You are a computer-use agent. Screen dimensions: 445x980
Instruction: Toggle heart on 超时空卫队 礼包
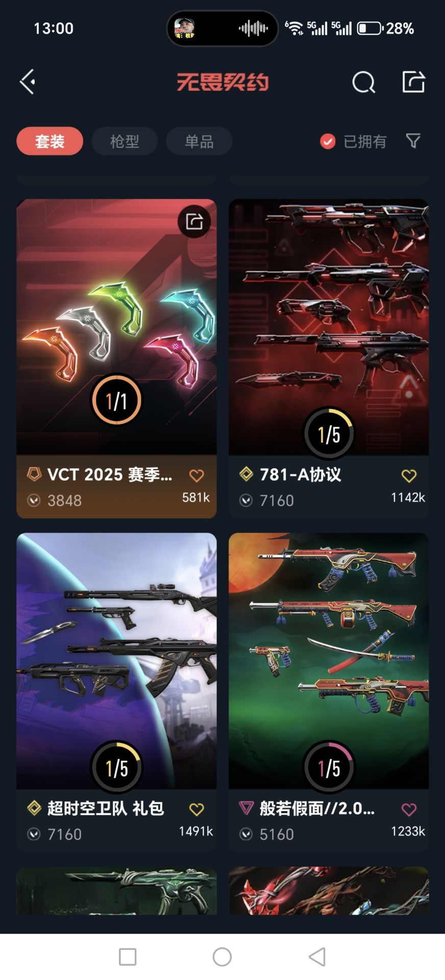(196, 810)
